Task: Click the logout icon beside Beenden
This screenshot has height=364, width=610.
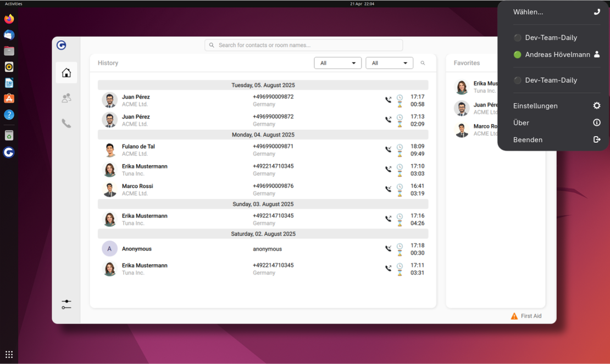Action: tap(597, 139)
